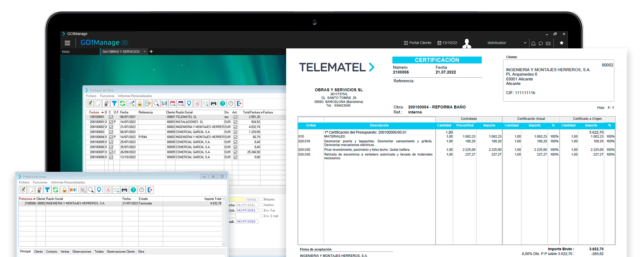The image size is (644, 257).
Task: Expand the distribuidor user dropdown
Action: click(x=525, y=43)
